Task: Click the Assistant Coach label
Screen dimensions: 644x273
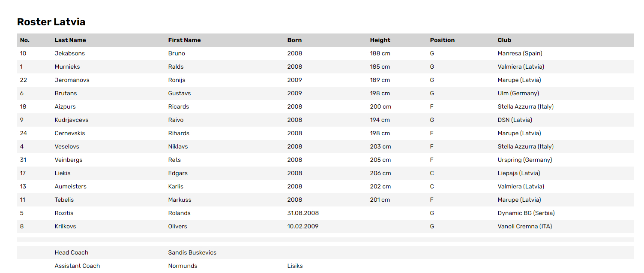Action: 77,266
